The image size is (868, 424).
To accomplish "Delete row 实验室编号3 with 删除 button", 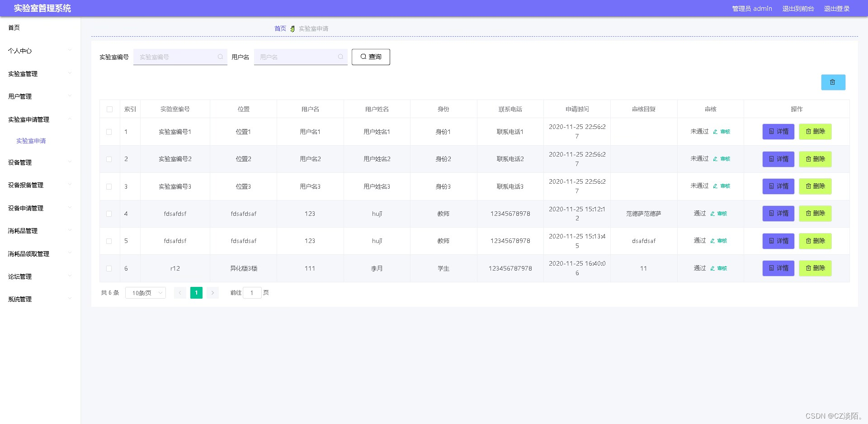I will pos(815,186).
